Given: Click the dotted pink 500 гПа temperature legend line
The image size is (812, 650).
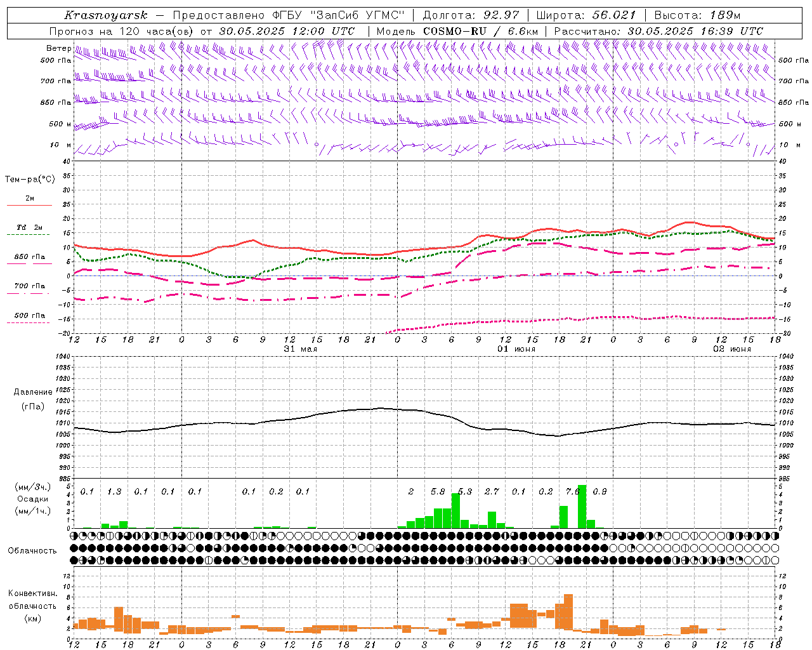Looking at the screenshot, I should pyautogui.click(x=28, y=322).
